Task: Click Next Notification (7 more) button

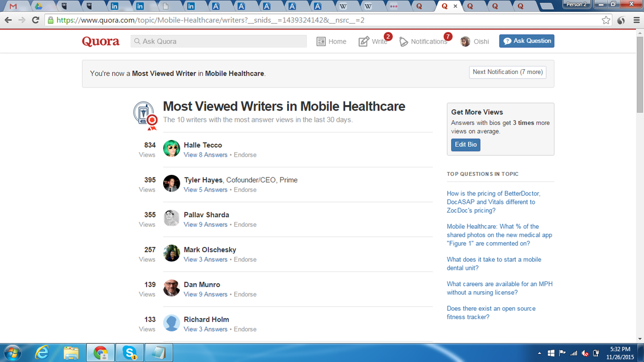Action: (508, 72)
